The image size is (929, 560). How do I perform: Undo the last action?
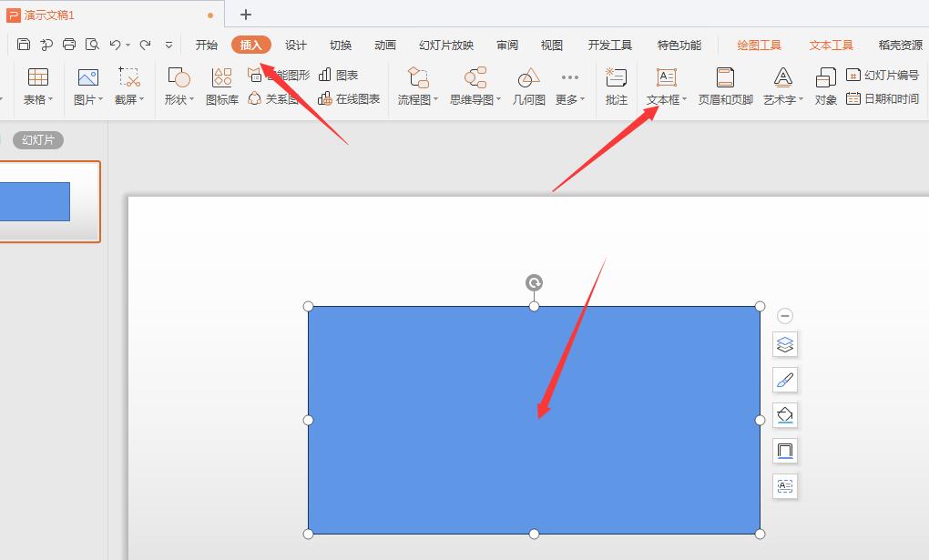tap(116, 43)
